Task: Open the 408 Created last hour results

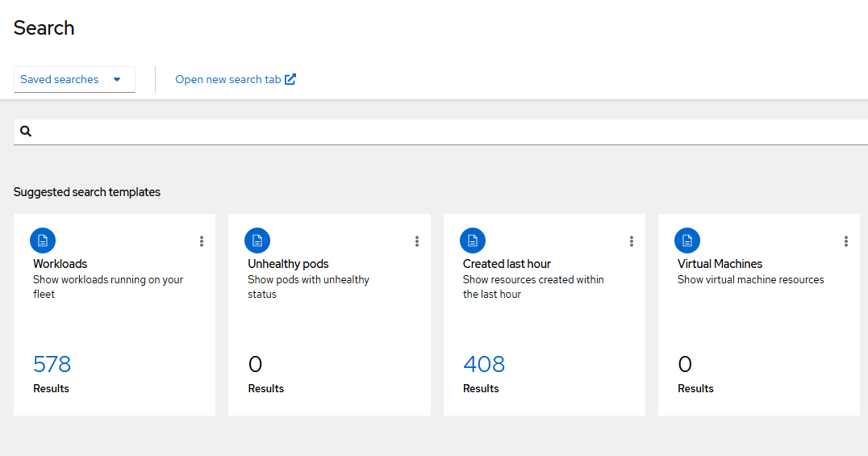Action: pyautogui.click(x=484, y=364)
